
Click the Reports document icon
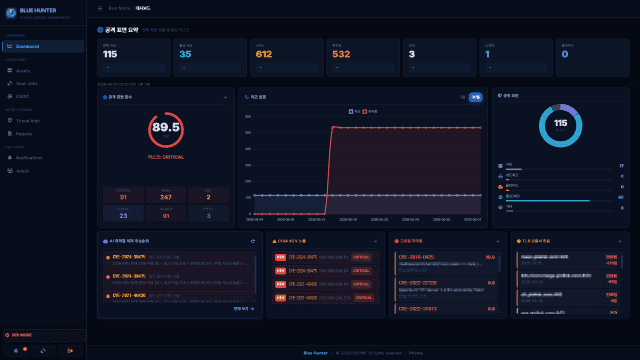(9, 133)
